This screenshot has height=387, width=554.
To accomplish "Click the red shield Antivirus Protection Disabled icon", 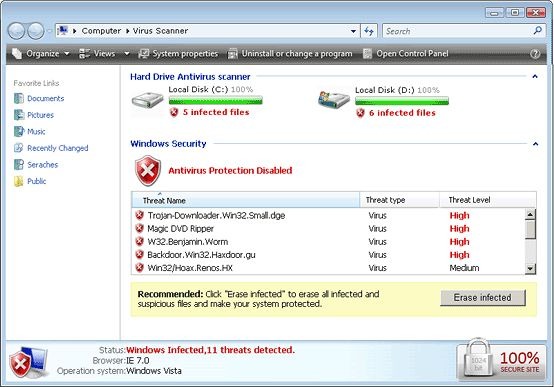I will pyautogui.click(x=148, y=171).
